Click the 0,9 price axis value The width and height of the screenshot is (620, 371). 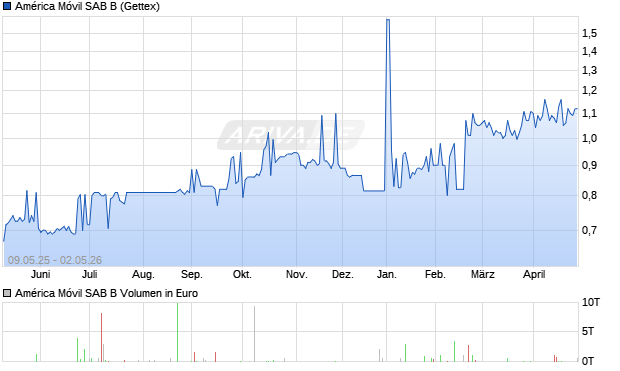coord(589,166)
